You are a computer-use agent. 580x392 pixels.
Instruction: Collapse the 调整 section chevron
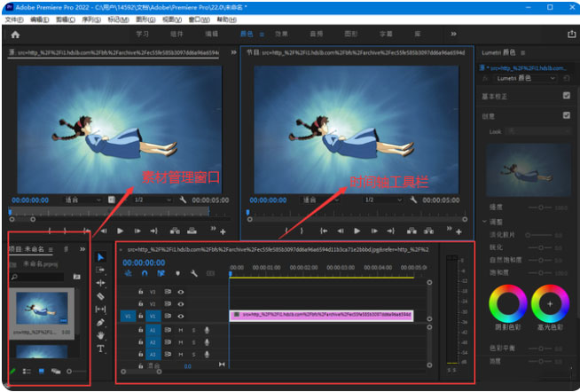[484, 221]
